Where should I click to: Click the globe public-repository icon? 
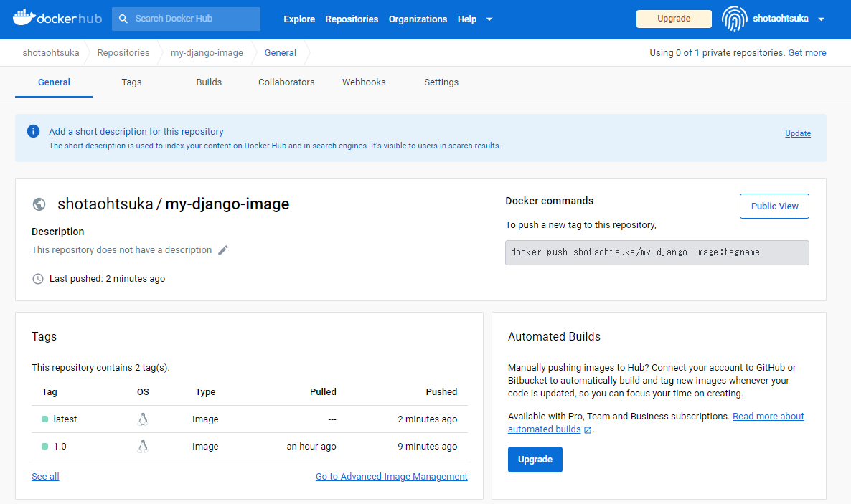pos(39,204)
